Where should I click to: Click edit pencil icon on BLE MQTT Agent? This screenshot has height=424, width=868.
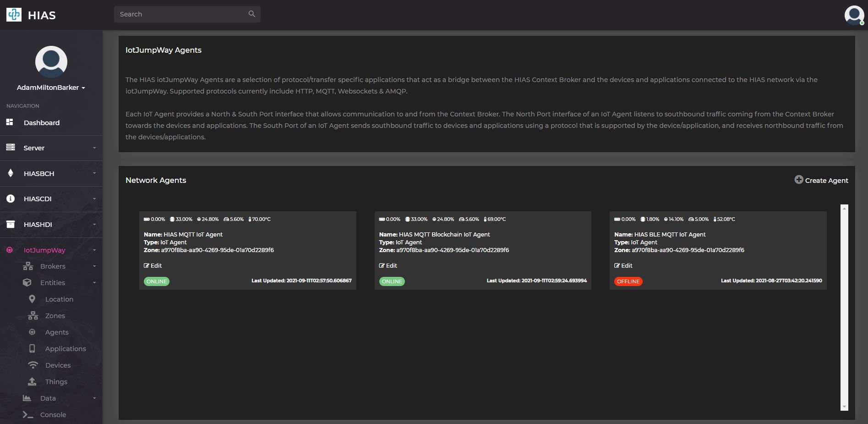[x=617, y=265]
